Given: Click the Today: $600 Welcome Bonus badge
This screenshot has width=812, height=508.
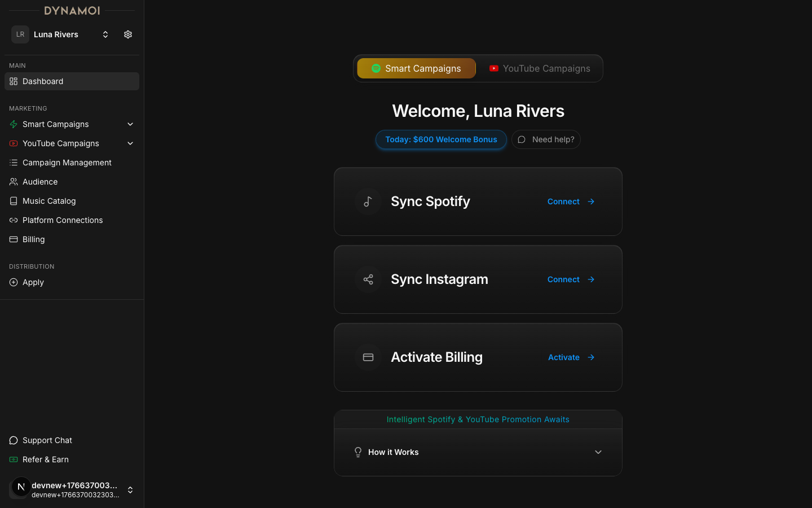Looking at the screenshot, I should [441, 139].
